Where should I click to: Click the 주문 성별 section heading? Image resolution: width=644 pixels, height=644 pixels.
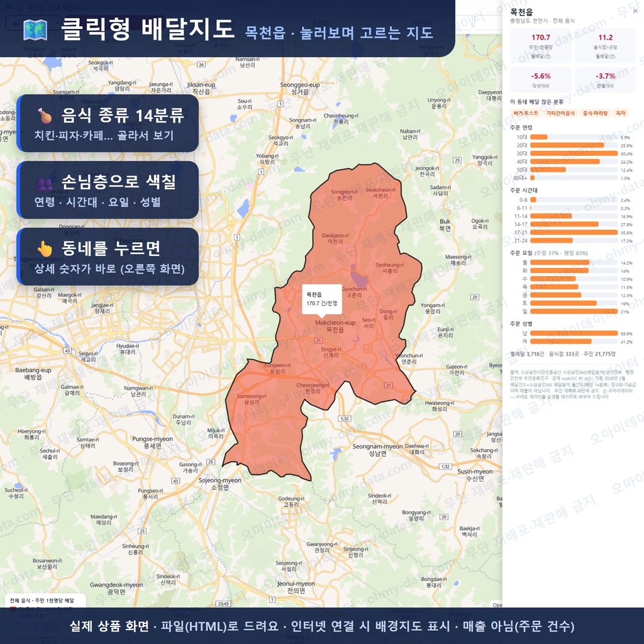pos(521,324)
